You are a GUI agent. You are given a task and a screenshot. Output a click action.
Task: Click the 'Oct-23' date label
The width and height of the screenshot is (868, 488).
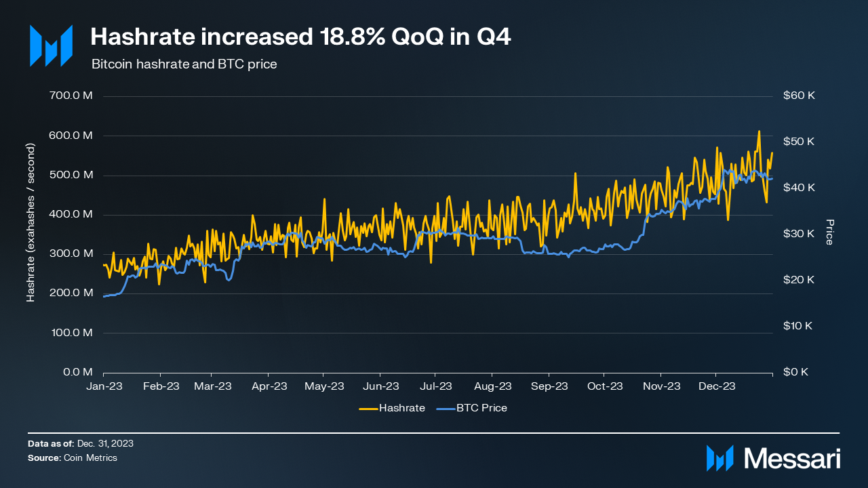point(604,386)
